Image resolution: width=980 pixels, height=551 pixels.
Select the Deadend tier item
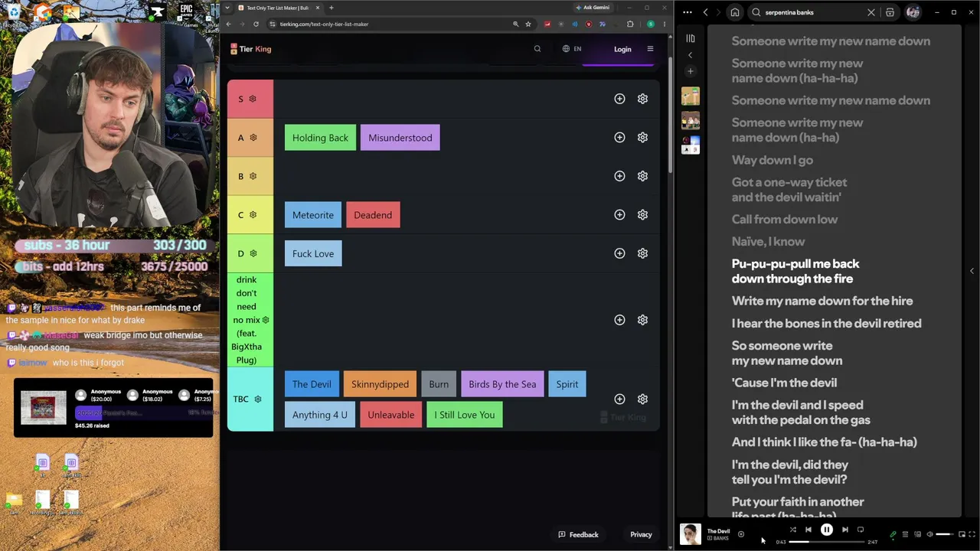click(373, 215)
